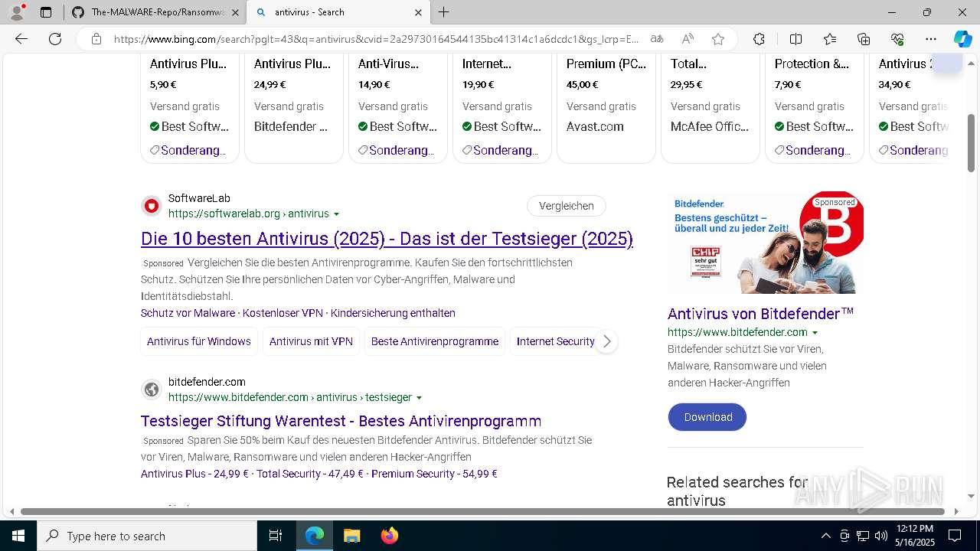980x551 pixels.
Task: Click the Vergleichen button
Action: pyautogui.click(x=567, y=206)
